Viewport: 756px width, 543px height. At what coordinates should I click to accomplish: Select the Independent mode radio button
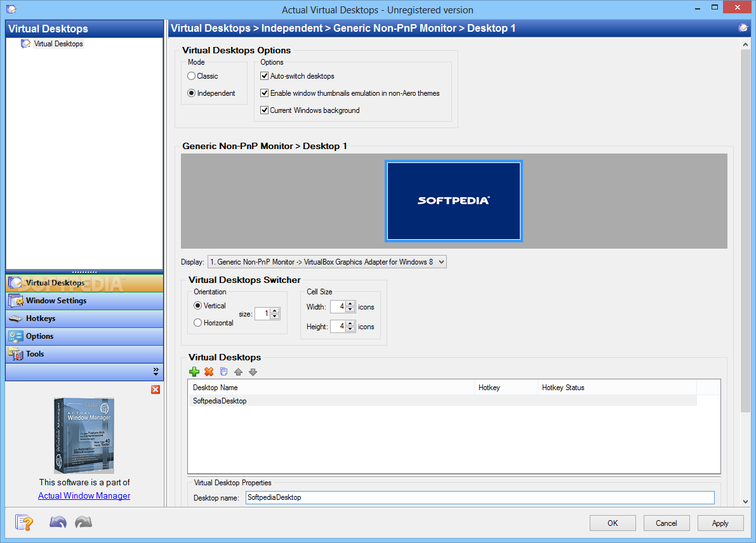click(x=192, y=93)
